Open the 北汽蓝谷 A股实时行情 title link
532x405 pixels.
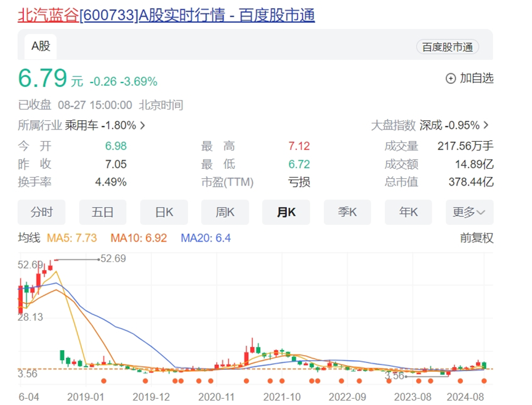coord(166,14)
